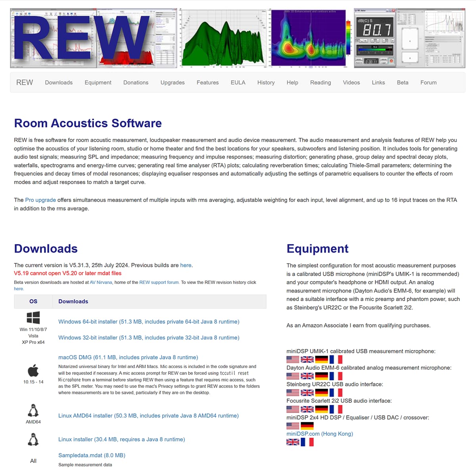
Task: Click the German flag under miniDSP 2x4 HD
Action: [x=307, y=426]
